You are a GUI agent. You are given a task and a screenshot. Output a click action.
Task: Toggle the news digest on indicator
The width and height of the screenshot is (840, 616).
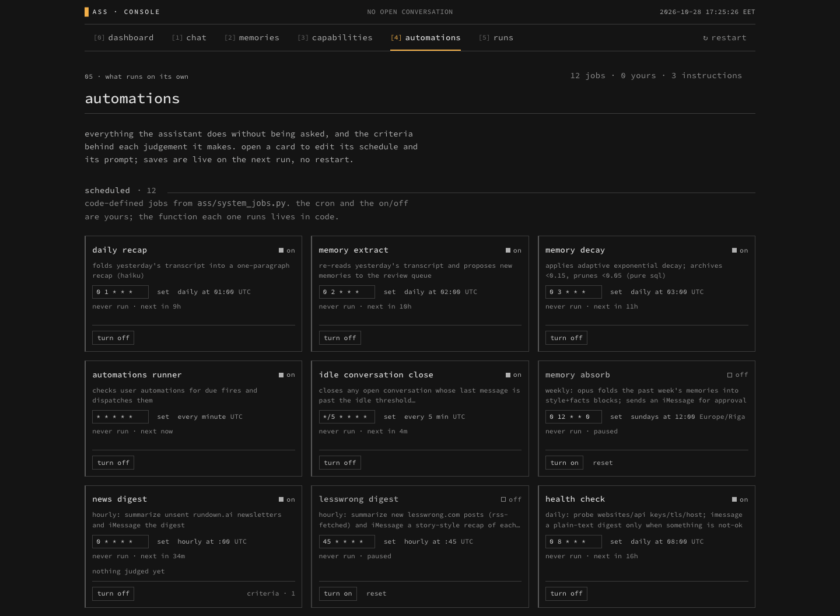287,500
